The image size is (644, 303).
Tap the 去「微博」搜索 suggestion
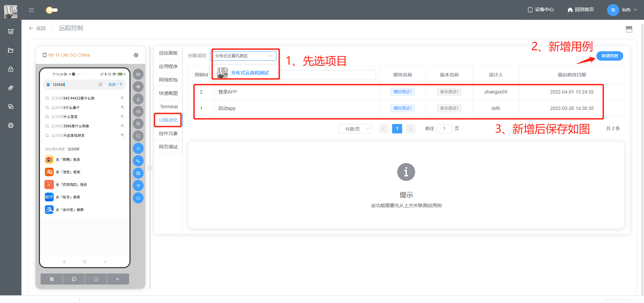[85, 160]
